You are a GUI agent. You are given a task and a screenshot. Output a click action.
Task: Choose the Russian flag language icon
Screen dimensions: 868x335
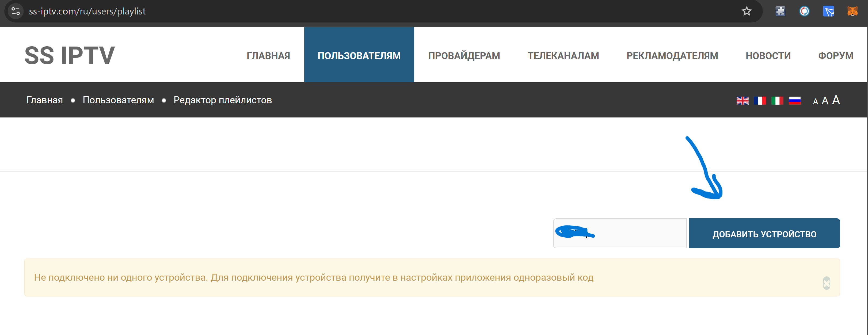[x=794, y=100]
